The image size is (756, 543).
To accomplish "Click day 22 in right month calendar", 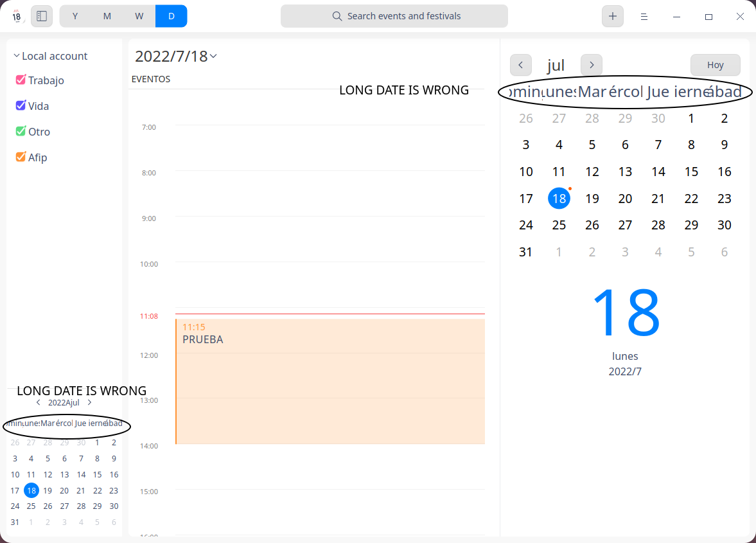I will pos(691,199).
